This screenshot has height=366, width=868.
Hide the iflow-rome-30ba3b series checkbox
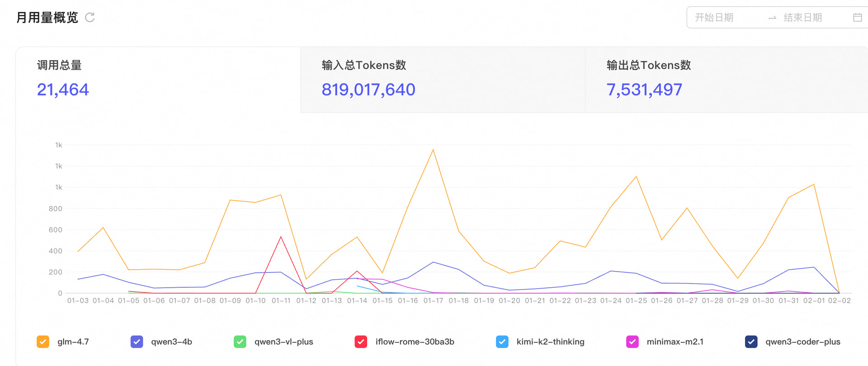pyautogui.click(x=361, y=342)
